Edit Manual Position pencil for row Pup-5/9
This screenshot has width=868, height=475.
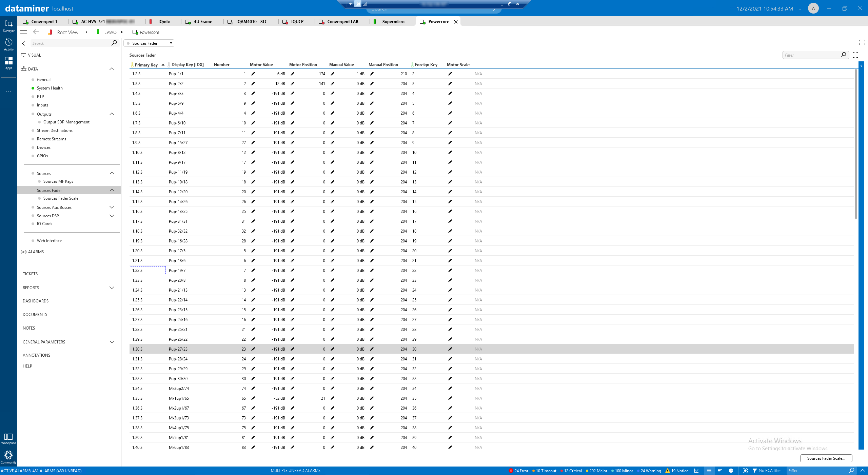[372, 103]
